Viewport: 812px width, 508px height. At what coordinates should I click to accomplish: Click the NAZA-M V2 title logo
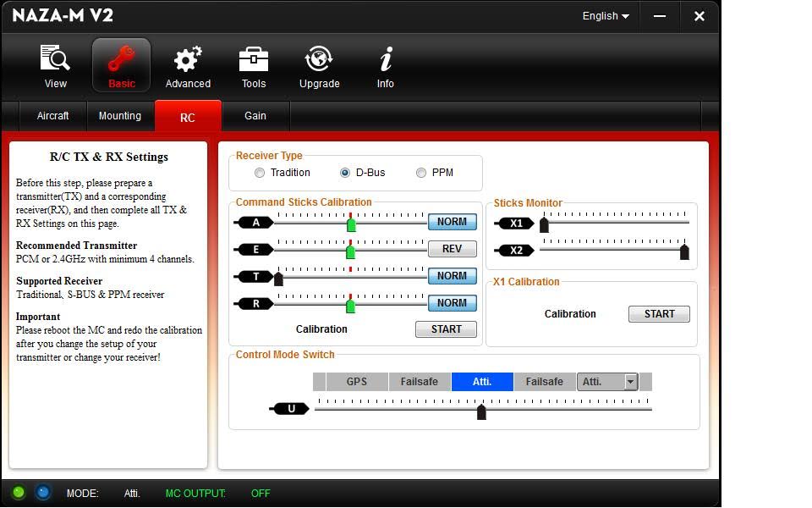(x=62, y=15)
